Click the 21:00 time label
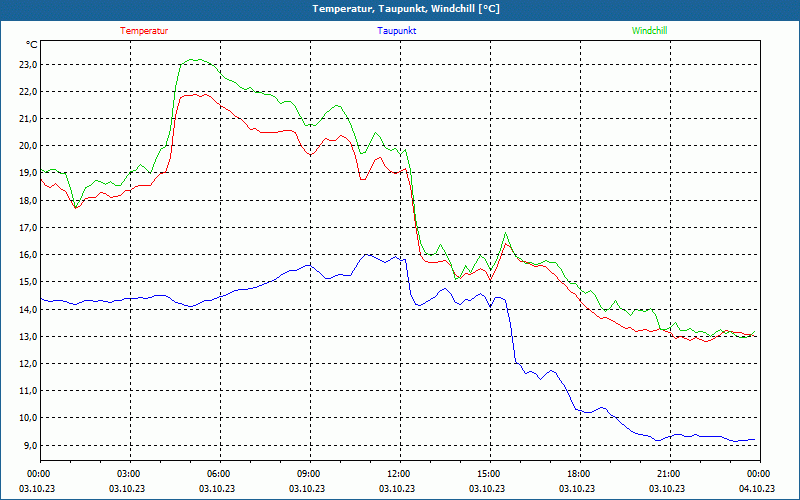Viewport: 800px width, 500px height. (670, 474)
